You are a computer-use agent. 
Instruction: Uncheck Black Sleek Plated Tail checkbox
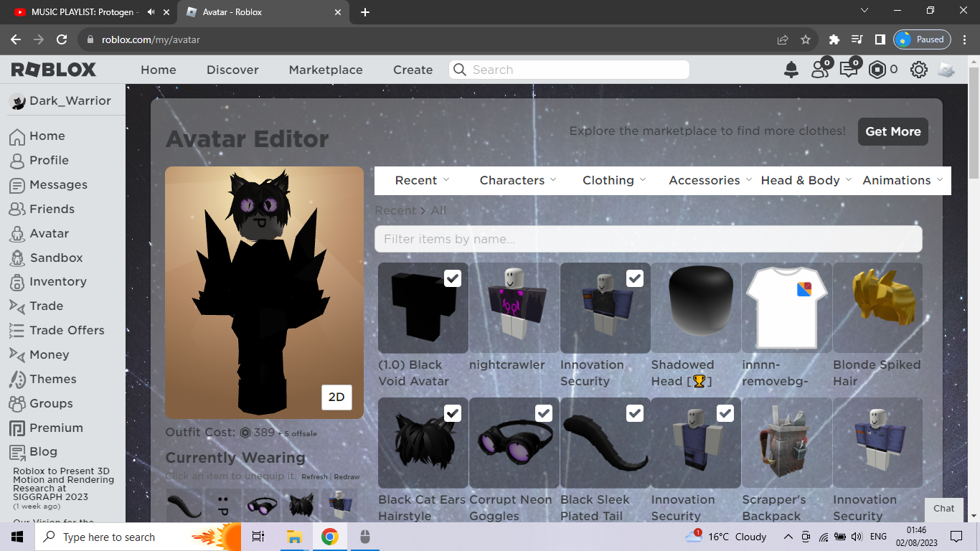635,413
